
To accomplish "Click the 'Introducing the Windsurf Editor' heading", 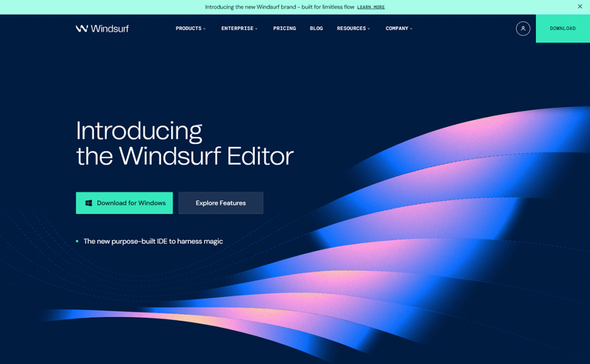I will click(x=185, y=143).
